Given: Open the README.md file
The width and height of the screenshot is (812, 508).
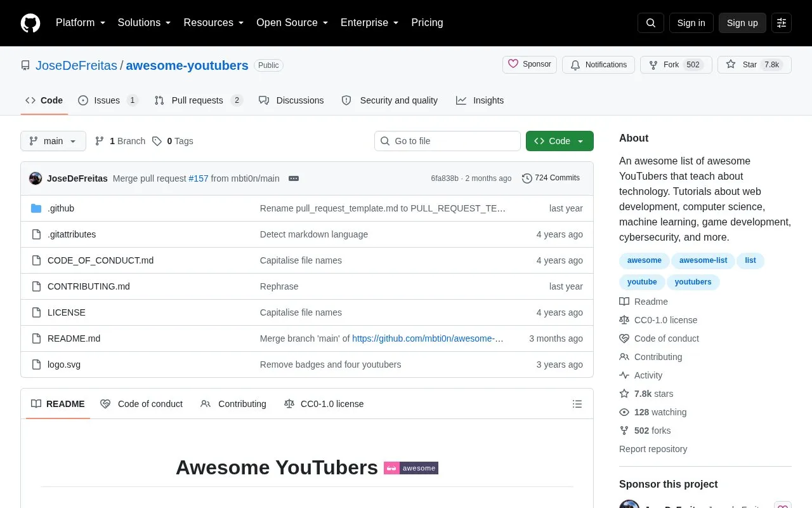Looking at the screenshot, I should click(74, 338).
